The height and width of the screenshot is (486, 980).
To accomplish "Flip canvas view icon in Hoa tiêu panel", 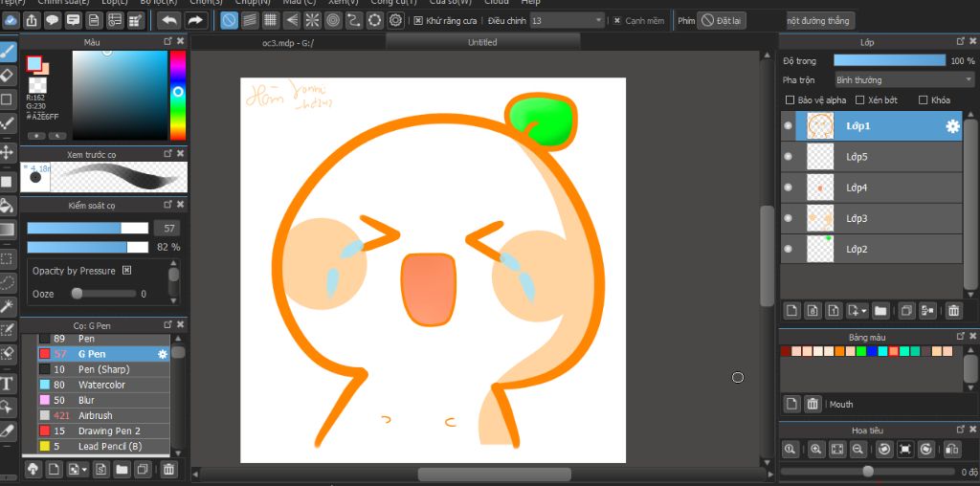I will coord(951,449).
